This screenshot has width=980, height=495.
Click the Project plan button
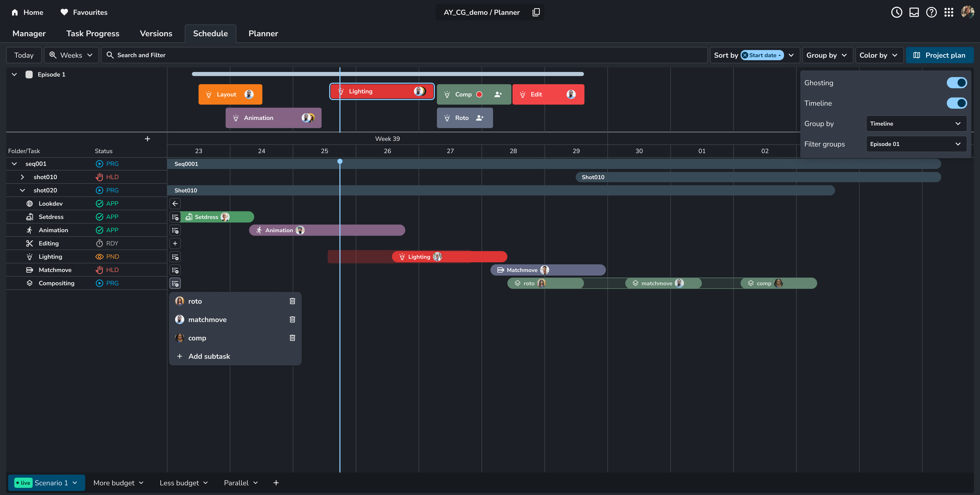[939, 55]
